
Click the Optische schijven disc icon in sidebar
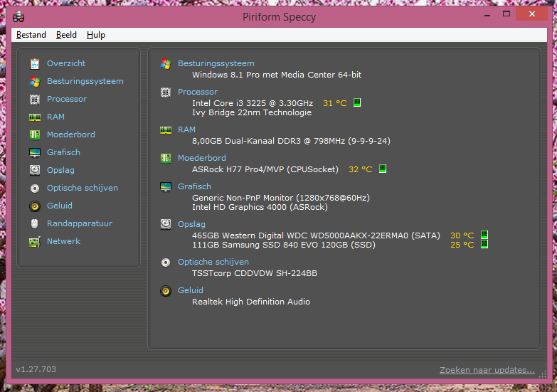pos(34,188)
